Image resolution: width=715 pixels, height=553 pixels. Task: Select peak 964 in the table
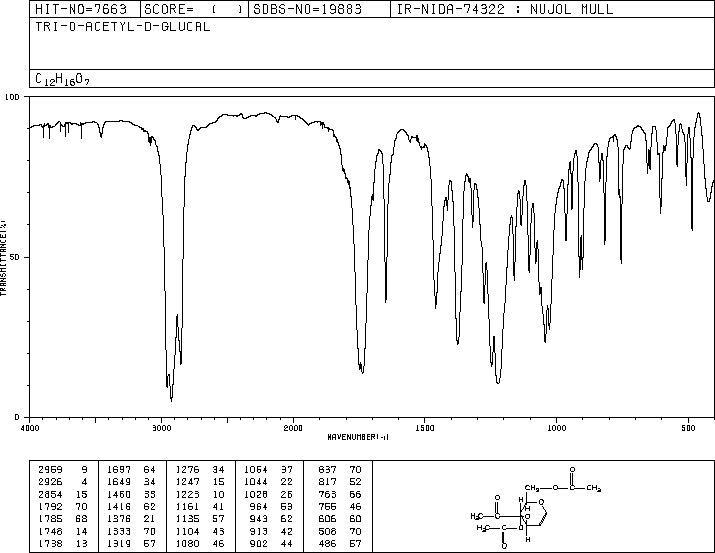pos(259,506)
